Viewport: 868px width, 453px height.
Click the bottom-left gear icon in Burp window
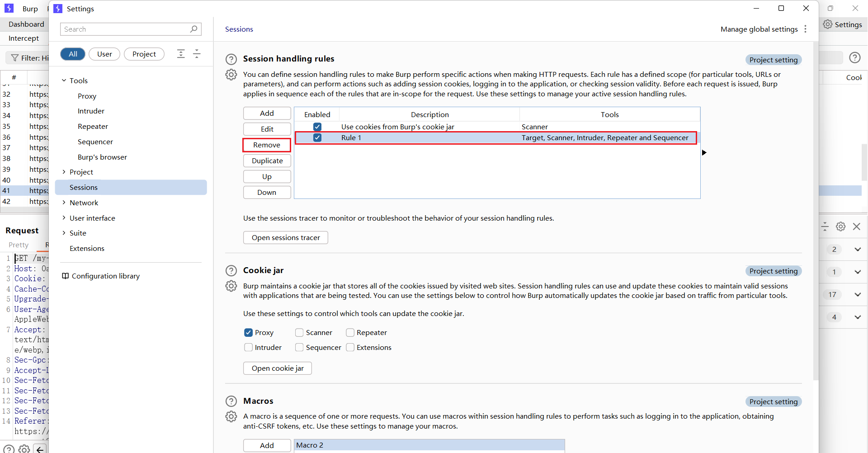point(24,449)
